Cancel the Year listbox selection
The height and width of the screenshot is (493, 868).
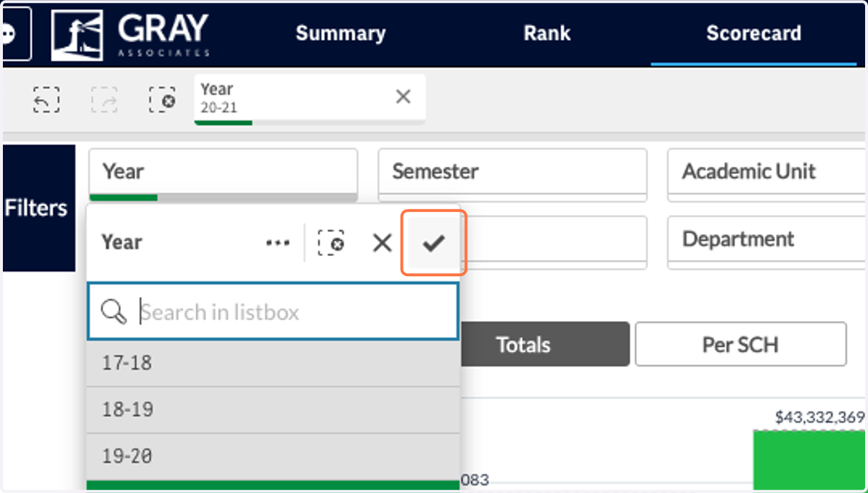(382, 243)
